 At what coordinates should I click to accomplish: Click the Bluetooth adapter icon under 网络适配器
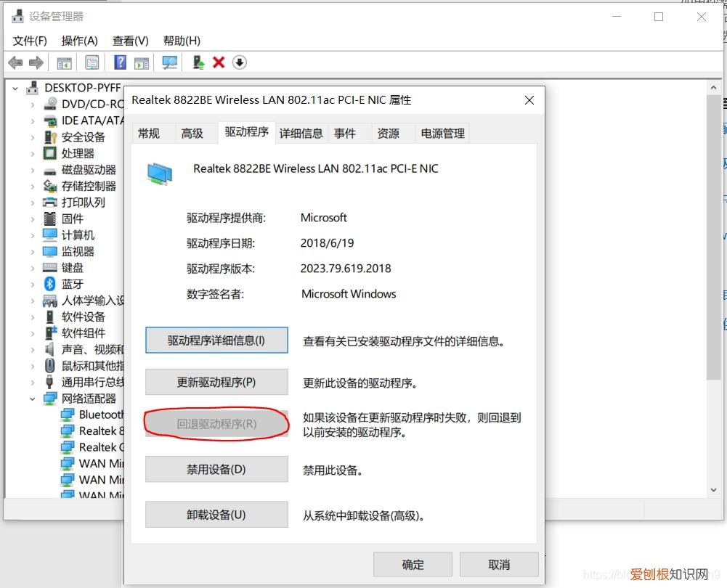[x=69, y=414]
